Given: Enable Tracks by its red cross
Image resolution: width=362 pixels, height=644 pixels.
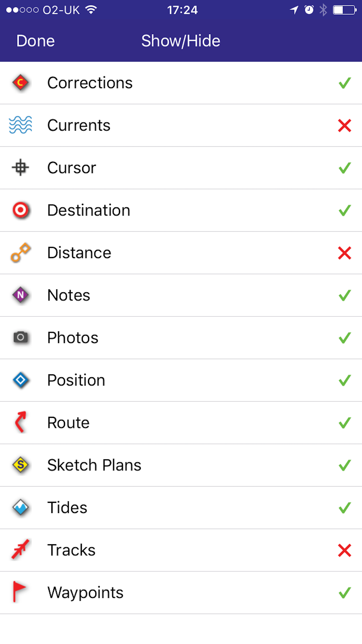Looking at the screenshot, I should [x=345, y=550].
